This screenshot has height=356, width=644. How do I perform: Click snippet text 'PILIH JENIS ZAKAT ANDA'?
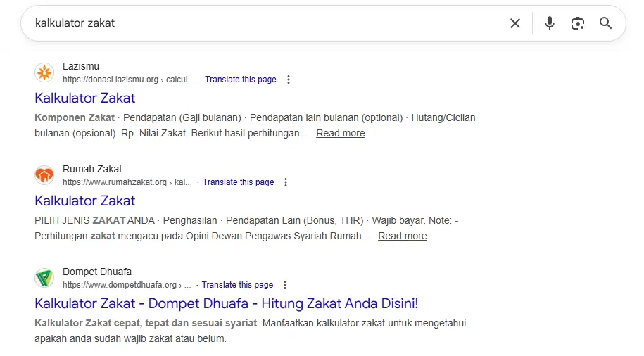(95, 220)
